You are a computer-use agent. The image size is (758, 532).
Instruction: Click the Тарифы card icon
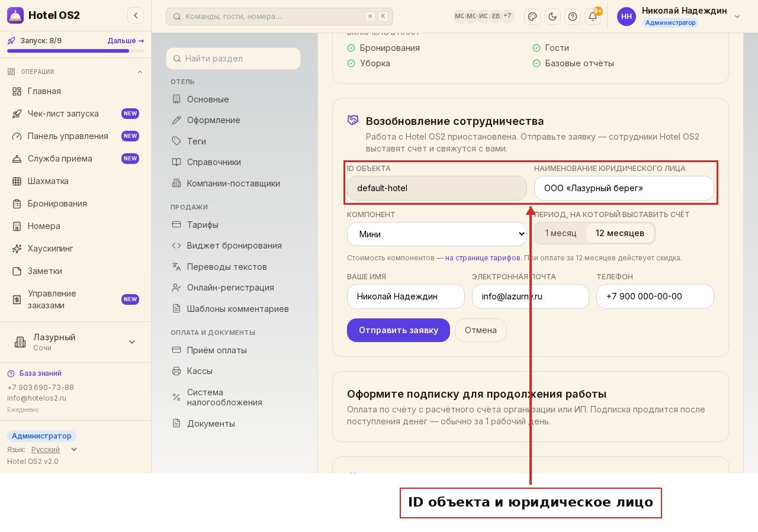pyautogui.click(x=176, y=225)
